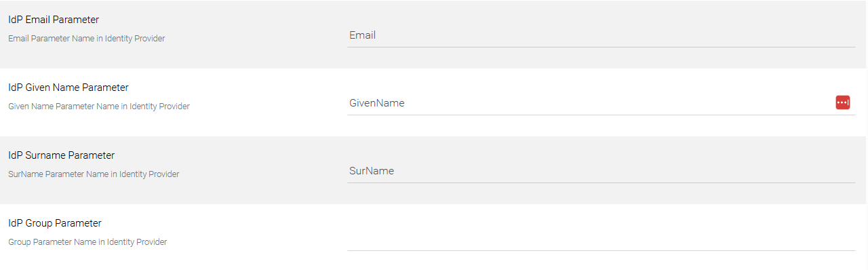
Task: Click the IdP Email Parameter label
Action: point(54,20)
